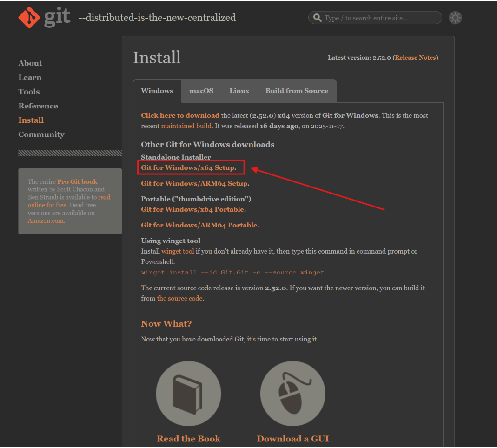This screenshot has width=497, height=448.
Task: Open the source code link
Action: (180, 298)
